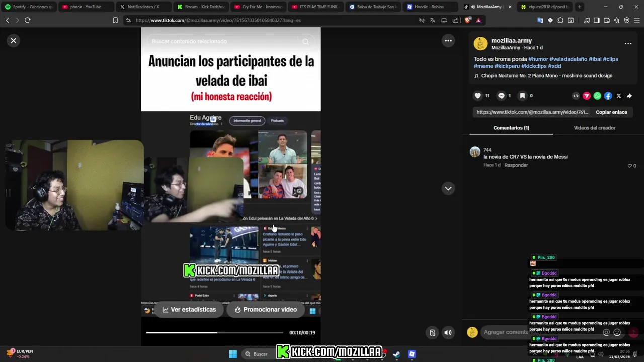Open a new browser tab
The image size is (644, 362).
pyautogui.click(x=580, y=7)
